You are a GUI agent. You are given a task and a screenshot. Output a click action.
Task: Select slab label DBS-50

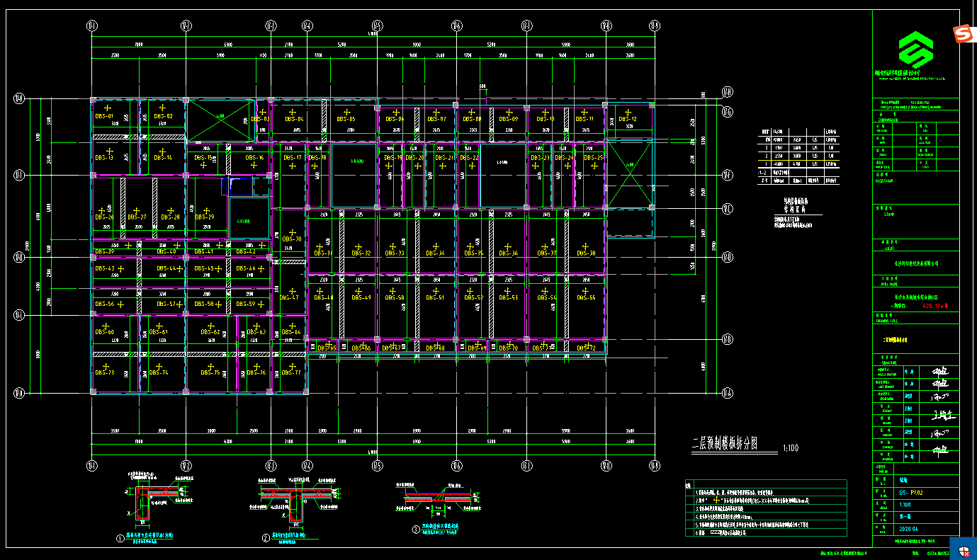(x=395, y=297)
